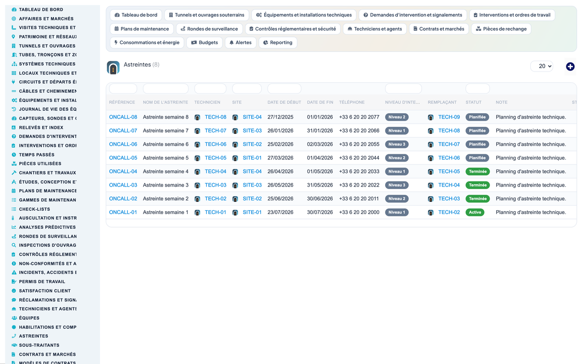Click the Nom de l'astreinte filter field
588x364 pixels.
tap(166, 89)
